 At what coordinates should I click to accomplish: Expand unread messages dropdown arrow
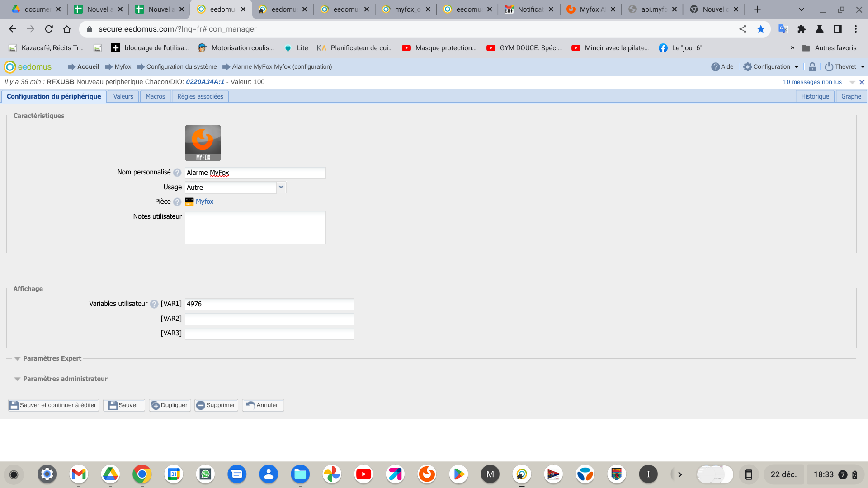pyautogui.click(x=852, y=82)
